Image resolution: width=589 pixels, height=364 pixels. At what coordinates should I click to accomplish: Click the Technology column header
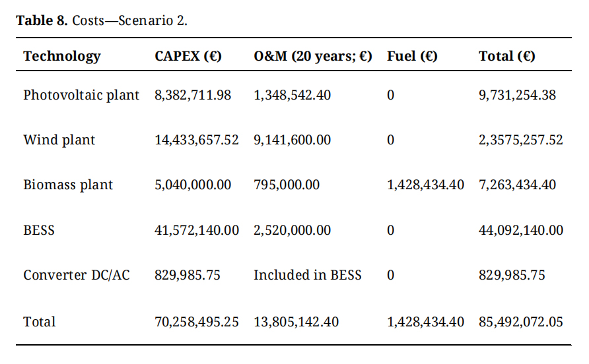(x=62, y=56)
